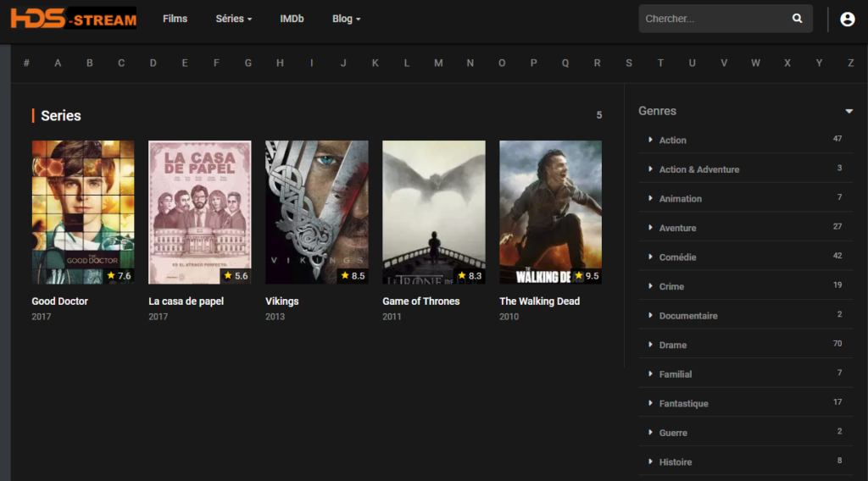Filter series by letter Z
This screenshot has width=868, height=481.
pyautogui.click(x=850, y=63)
